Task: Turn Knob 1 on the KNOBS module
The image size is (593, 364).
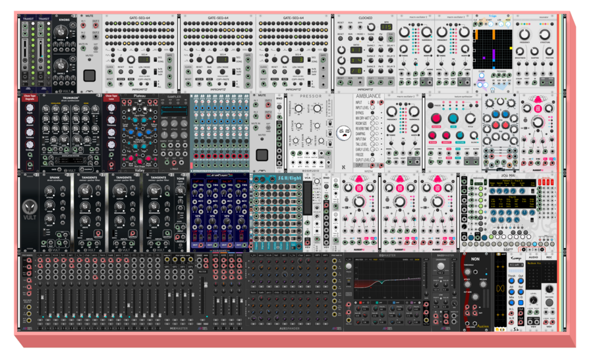Action: (62, 32)
